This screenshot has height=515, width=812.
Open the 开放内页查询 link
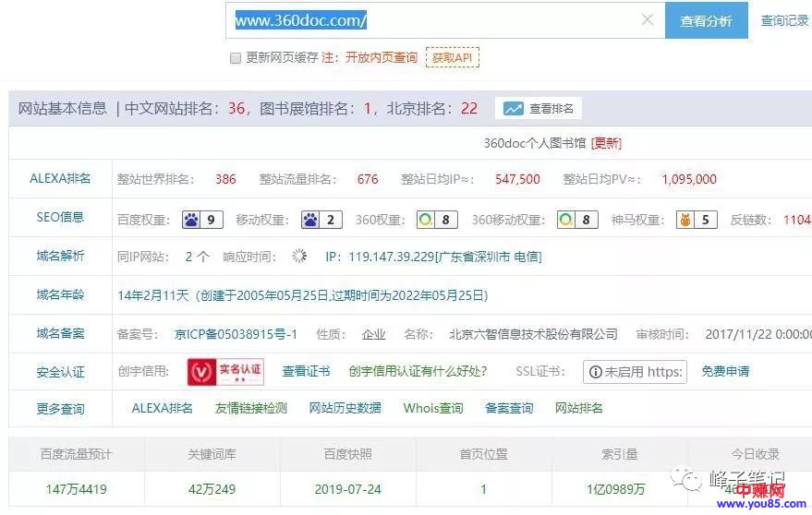[x=382, y=57]
